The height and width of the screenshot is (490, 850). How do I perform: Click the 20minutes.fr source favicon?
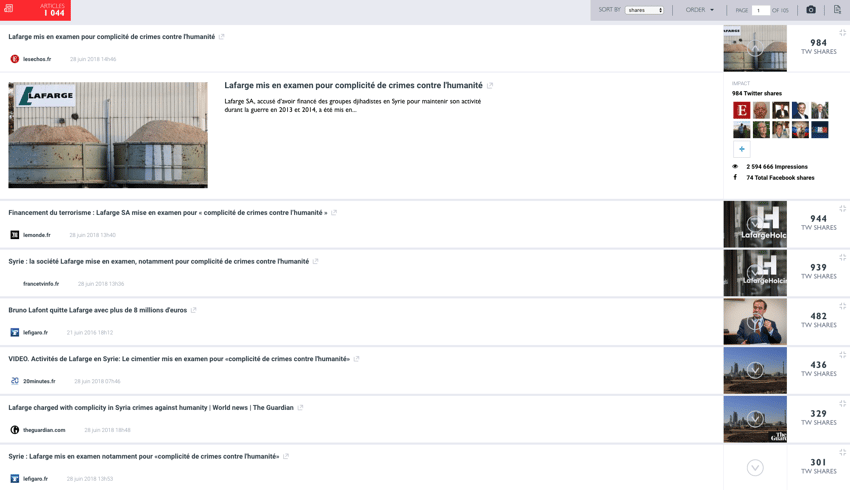[x=15, y=382]
